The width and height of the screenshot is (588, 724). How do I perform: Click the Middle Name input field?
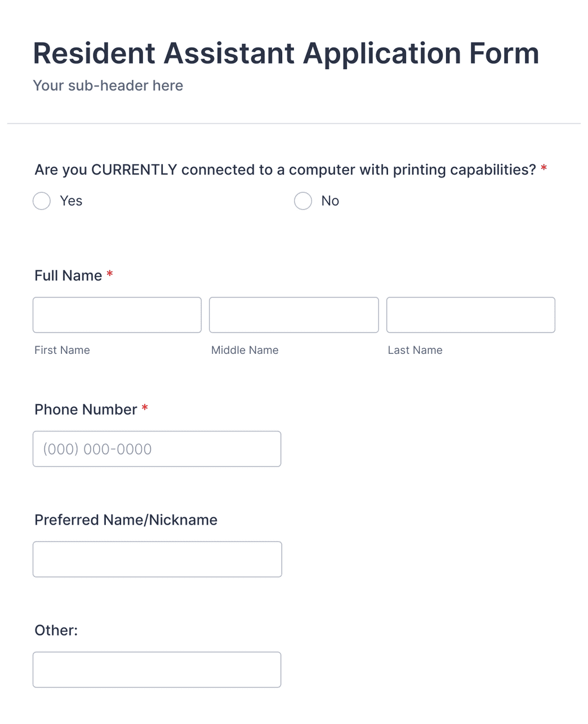point(293,314)
